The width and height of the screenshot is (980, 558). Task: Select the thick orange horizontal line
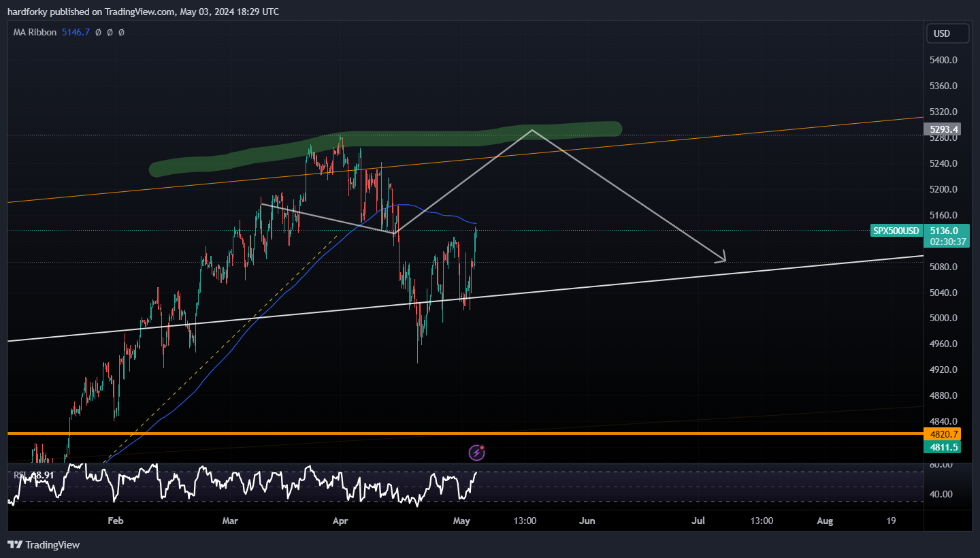[465, 433]
